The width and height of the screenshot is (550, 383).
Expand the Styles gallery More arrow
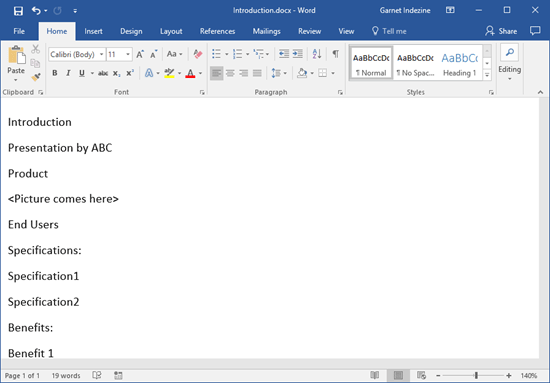487,75
